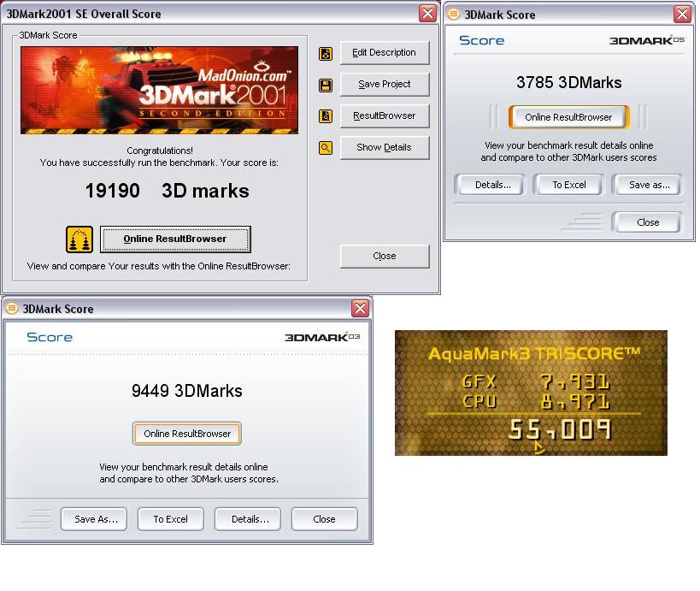Click Close in the 3DMark05 Score window
Viewport: 700px width, 591px height.
click(648, 222)
